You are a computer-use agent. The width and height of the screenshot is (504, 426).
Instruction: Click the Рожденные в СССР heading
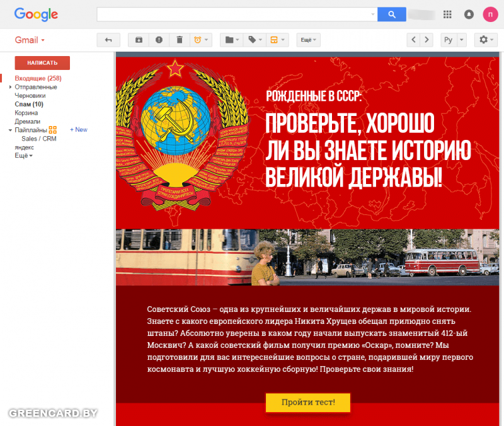[314, 96]
